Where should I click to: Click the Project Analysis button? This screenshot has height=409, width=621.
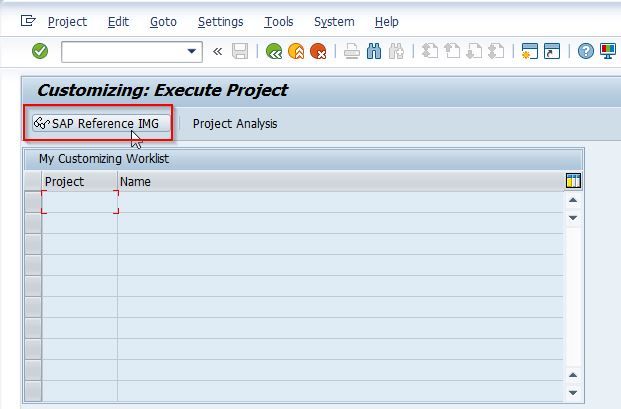(x=235, y=124)
